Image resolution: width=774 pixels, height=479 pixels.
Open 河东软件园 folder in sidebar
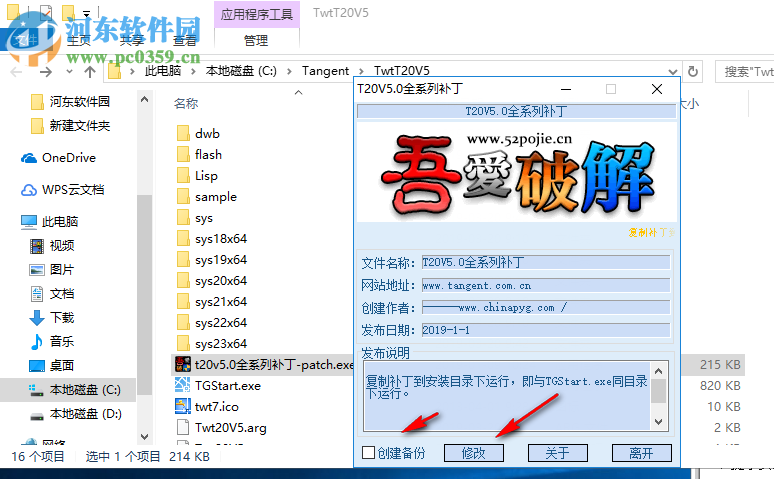70,102
